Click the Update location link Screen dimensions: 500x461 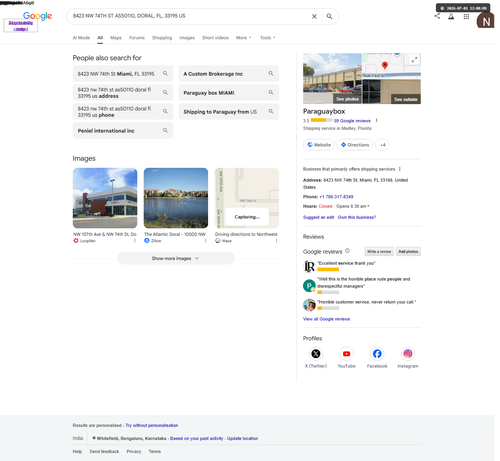[242, 438]
